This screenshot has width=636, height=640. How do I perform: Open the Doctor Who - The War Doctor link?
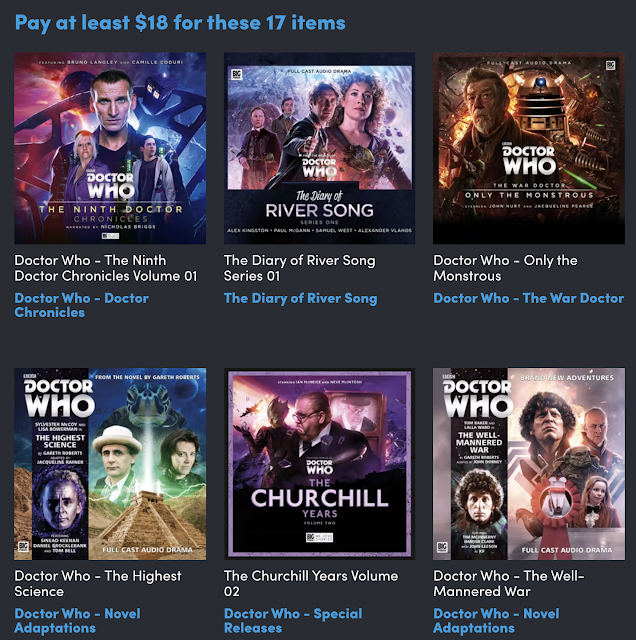coord(529,298)
